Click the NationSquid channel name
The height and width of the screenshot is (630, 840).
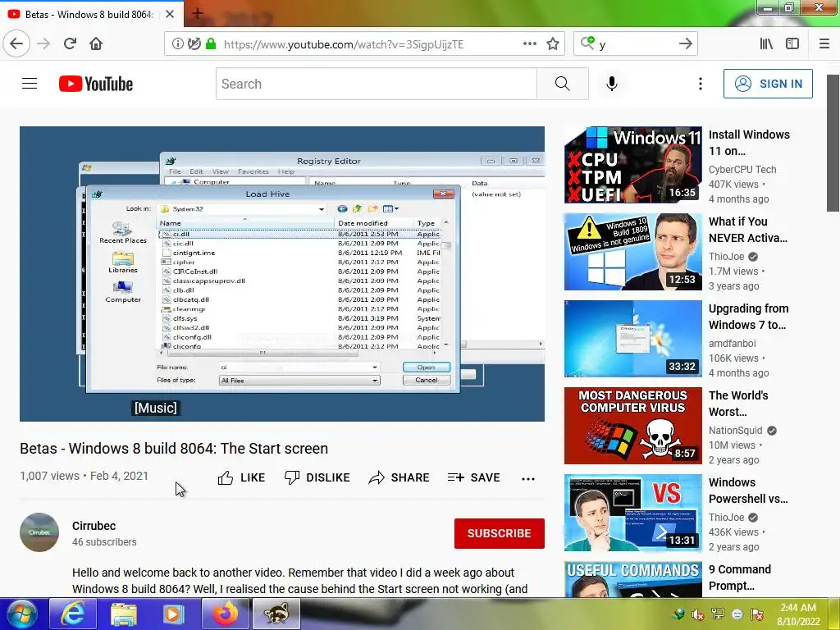(x=736, y=430)
